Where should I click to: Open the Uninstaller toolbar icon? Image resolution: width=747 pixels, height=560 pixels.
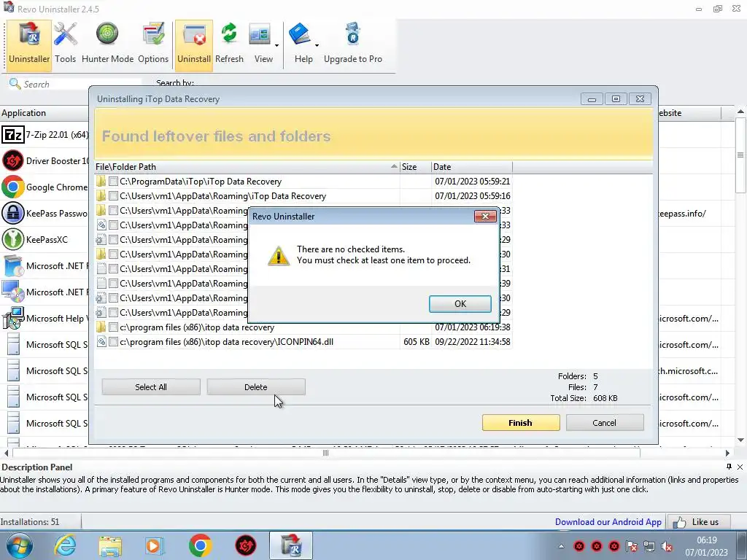(29, 45)
